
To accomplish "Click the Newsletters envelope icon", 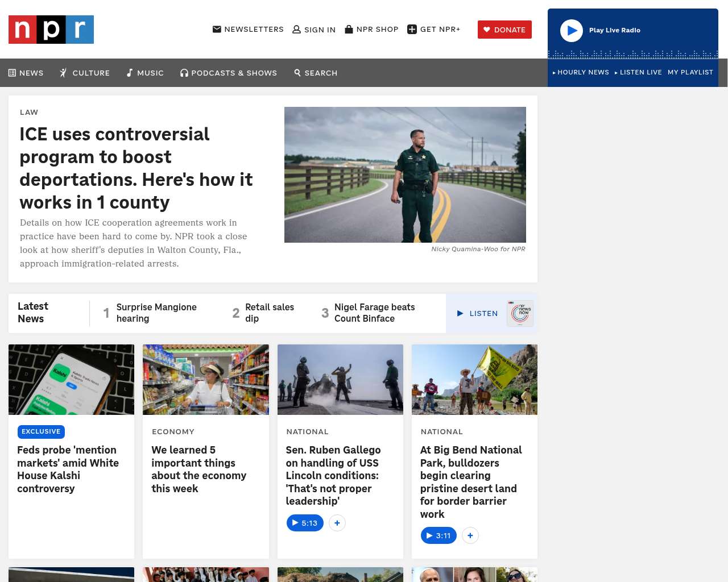I will [x=217, y=29].
